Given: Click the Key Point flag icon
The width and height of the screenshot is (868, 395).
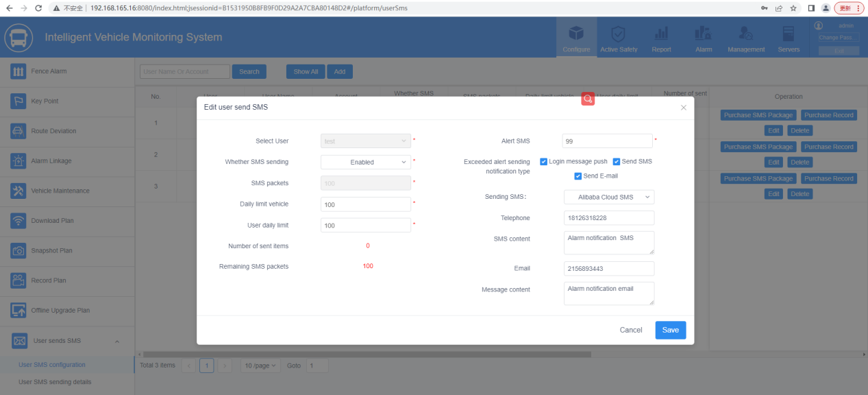Looking at the screenshot, I should point(18,101).
